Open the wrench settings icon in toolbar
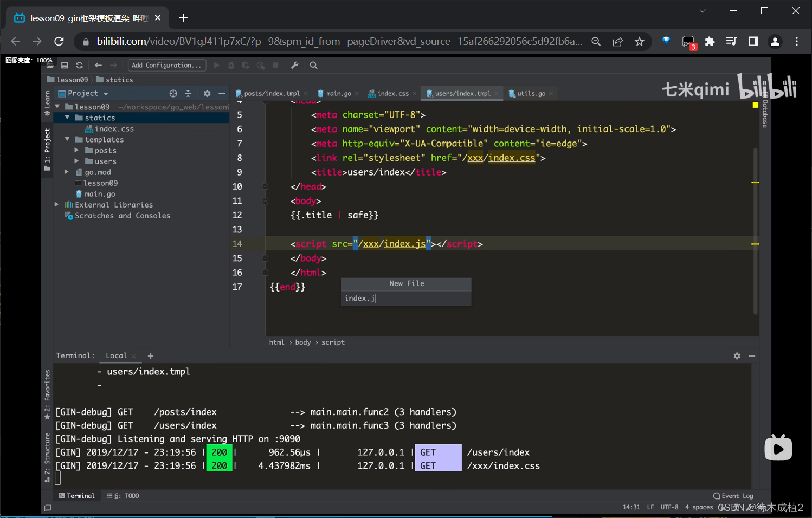The width and height of the screenshot is (812, 518). [x=295, y=66]
